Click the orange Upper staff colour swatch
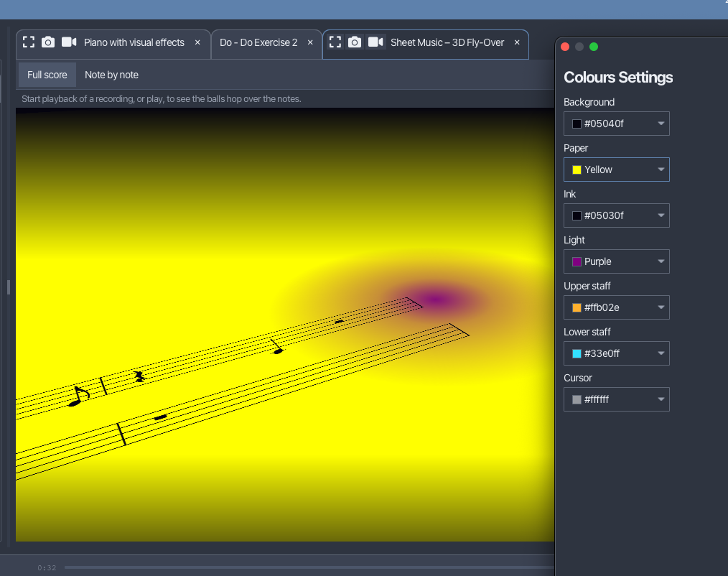This screenshot has width=728, height=576. [577, 307]
